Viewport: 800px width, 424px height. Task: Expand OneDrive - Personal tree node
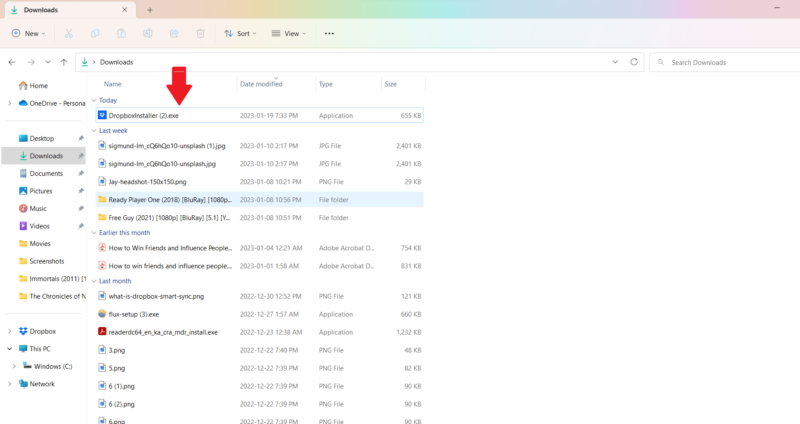pyautogui.click(x=10, y=103)
